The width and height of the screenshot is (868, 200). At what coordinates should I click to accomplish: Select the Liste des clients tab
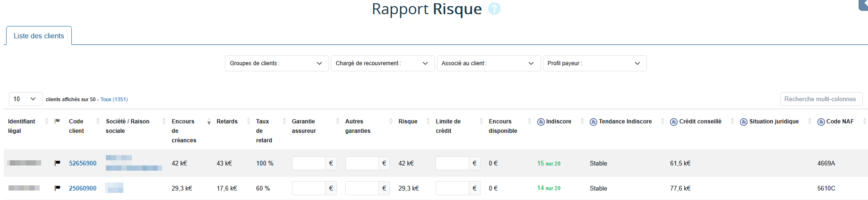pos(39,36)
